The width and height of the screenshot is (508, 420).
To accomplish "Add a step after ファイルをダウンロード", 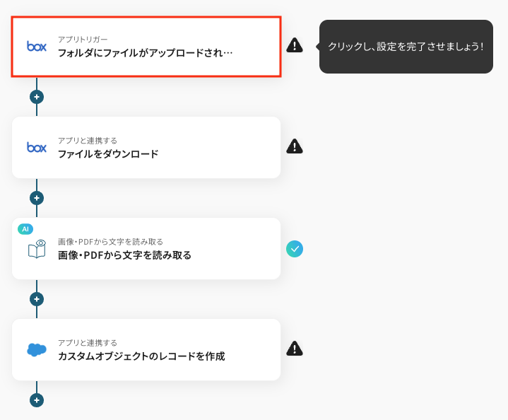I will tap(37, 198).
